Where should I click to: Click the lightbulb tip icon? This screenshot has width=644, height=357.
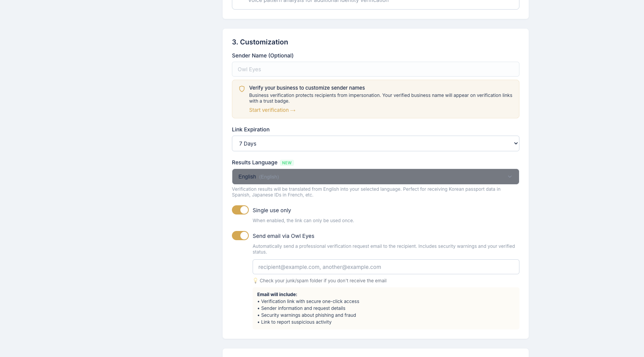tap(255, 281)
